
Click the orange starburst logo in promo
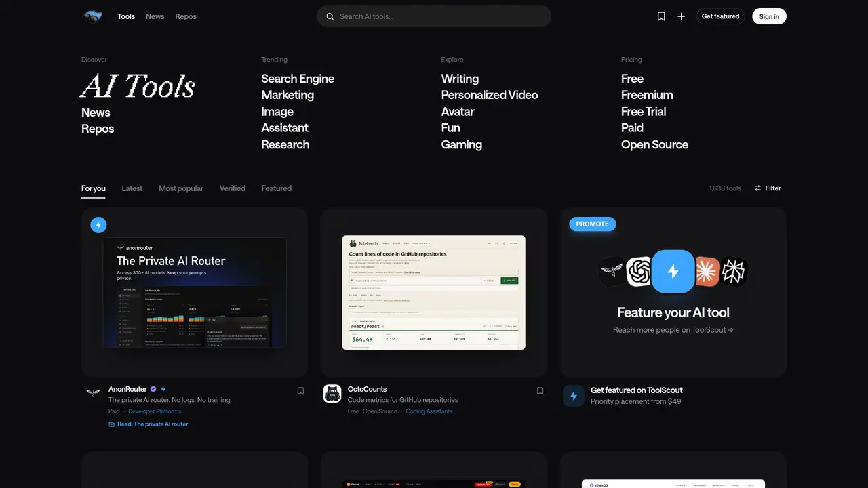pyautogui.click(x=707, y=272)
